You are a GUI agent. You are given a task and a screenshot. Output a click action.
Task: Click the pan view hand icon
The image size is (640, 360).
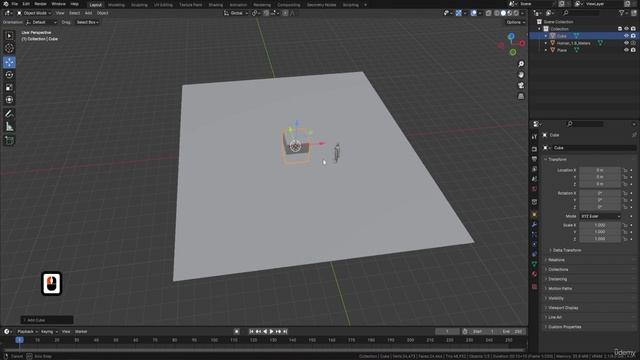[x=521, y=75]
